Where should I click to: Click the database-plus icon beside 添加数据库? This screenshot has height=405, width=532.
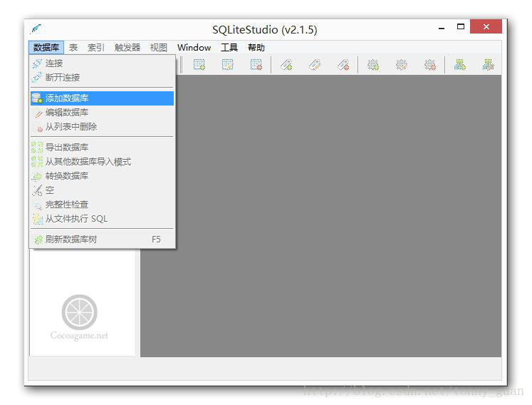click(37, 98)
